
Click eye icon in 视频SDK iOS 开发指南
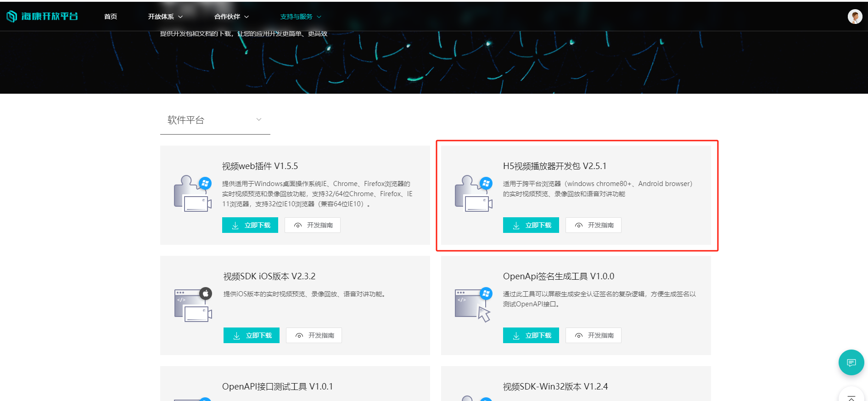point(299,336)
